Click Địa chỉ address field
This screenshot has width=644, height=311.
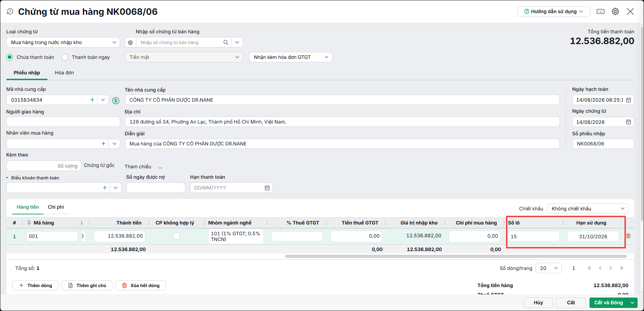click(342, 122)
